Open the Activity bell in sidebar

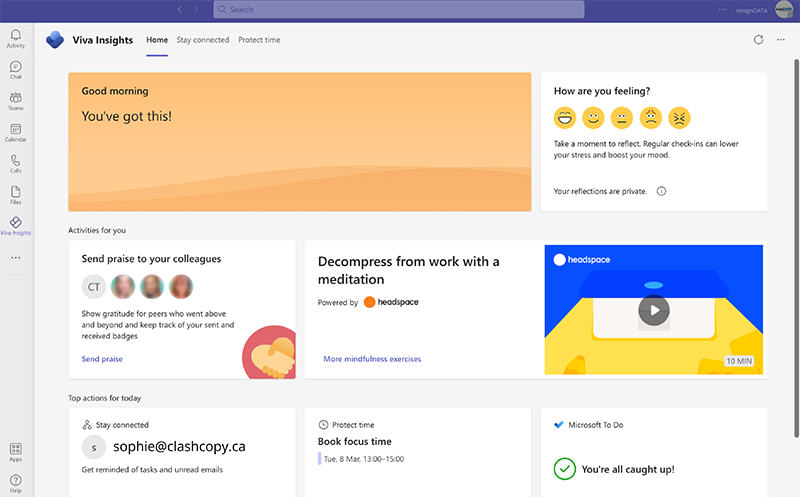click(x=15, y=38)
